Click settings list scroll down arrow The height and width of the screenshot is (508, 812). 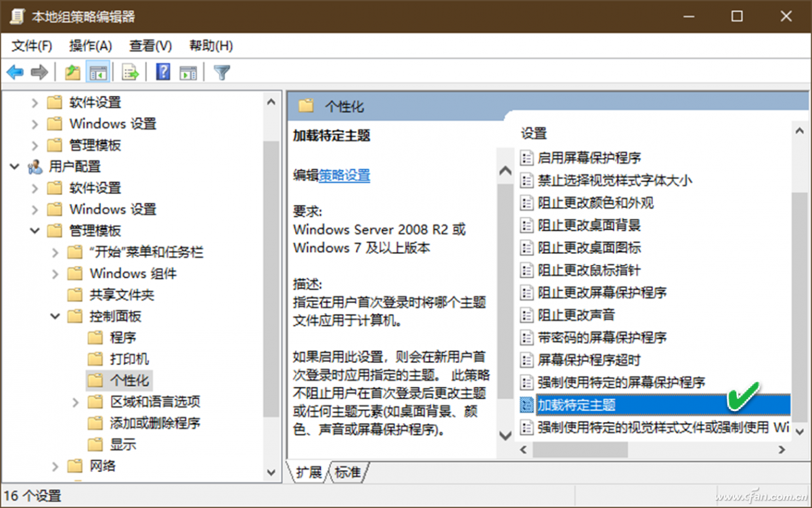[x=799, y=431]
